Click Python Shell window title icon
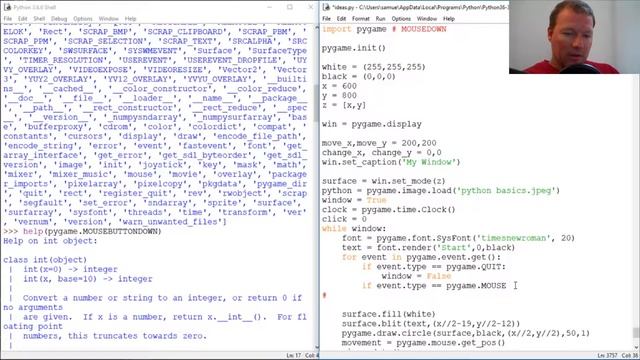The image size is (640, 360). click(x=7, y=7)
